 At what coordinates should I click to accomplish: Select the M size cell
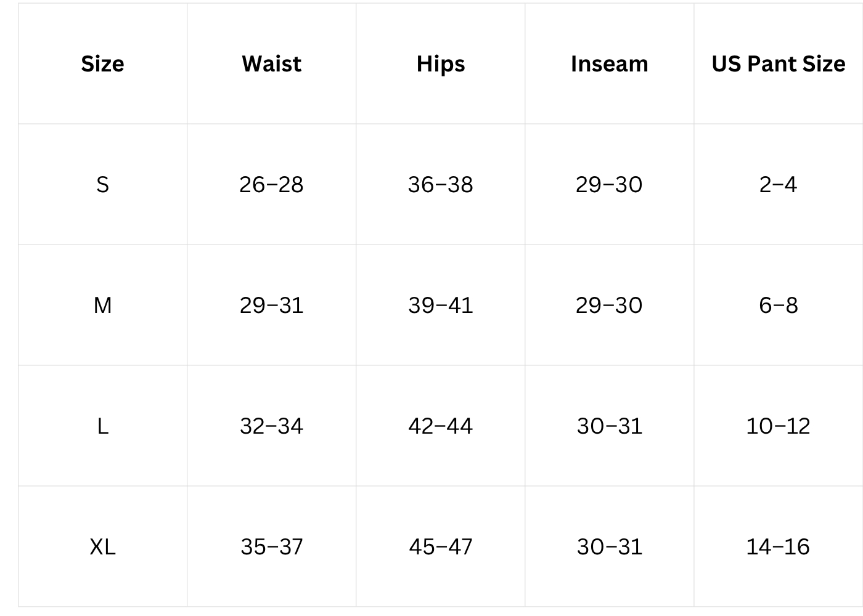102,305
